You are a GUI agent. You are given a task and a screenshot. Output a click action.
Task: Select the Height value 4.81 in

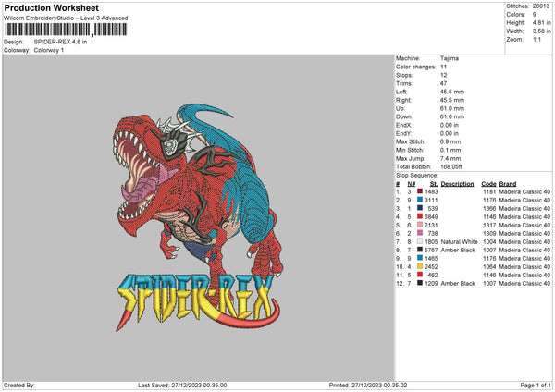541,22
